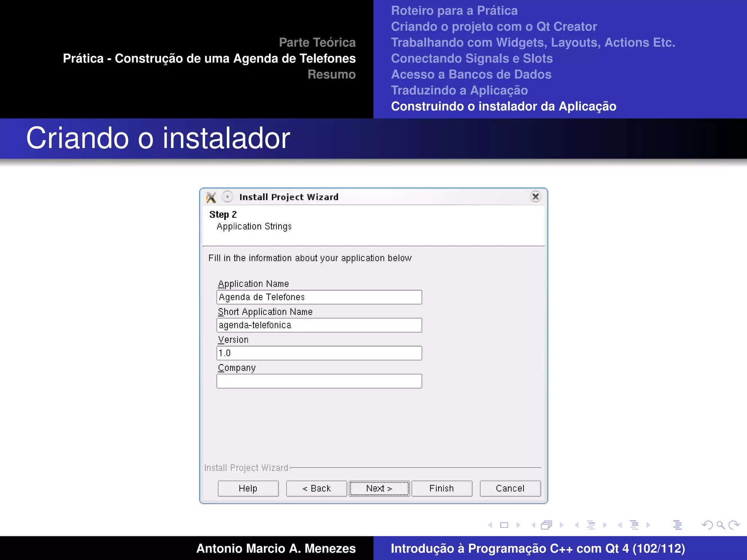
Task: Click the Application Name label
Action: (253, 284)
